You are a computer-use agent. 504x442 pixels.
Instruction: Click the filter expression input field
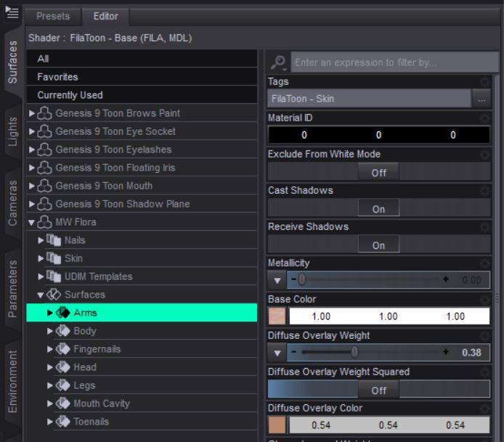[395, 62]
